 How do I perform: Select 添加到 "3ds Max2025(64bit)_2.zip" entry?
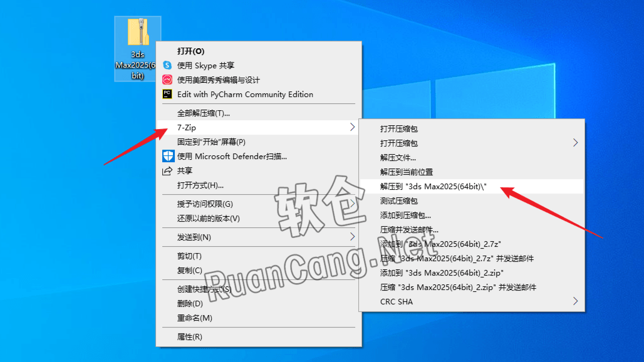coord(442,272)
